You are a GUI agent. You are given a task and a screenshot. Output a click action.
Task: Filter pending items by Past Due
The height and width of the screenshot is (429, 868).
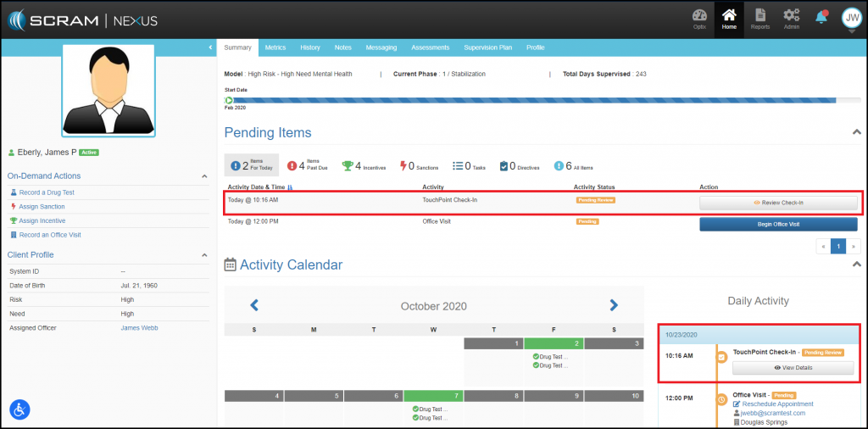coord(309,166)
